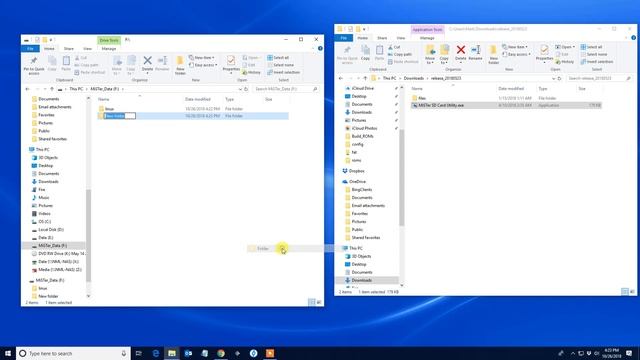The image size is (640, 360).
Task: Open View tab in MiSTer_Data window
Action: tap(87, 49)
